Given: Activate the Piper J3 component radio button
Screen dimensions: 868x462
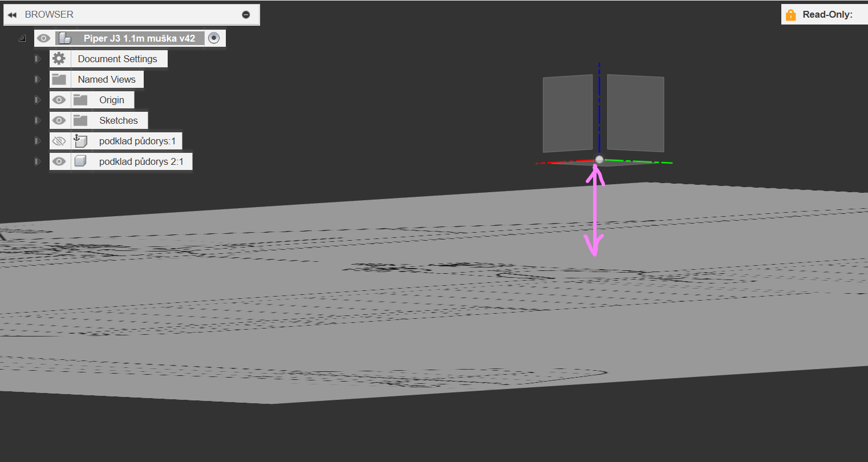Looking at the screenshot, I should pyautogui.click(x=214, y=38).
